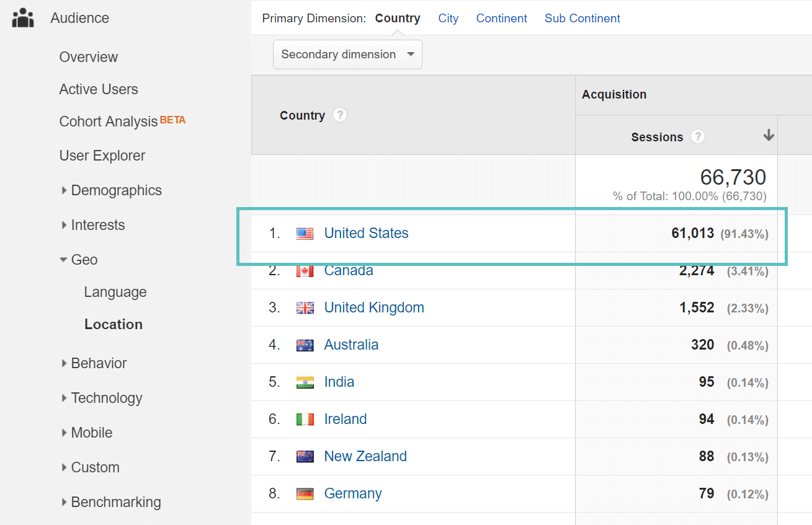Image resolution: width=812 pixels, height=525 pixels.
Task: Toggle the Sessions sort direction arrow
Action: 769,135
